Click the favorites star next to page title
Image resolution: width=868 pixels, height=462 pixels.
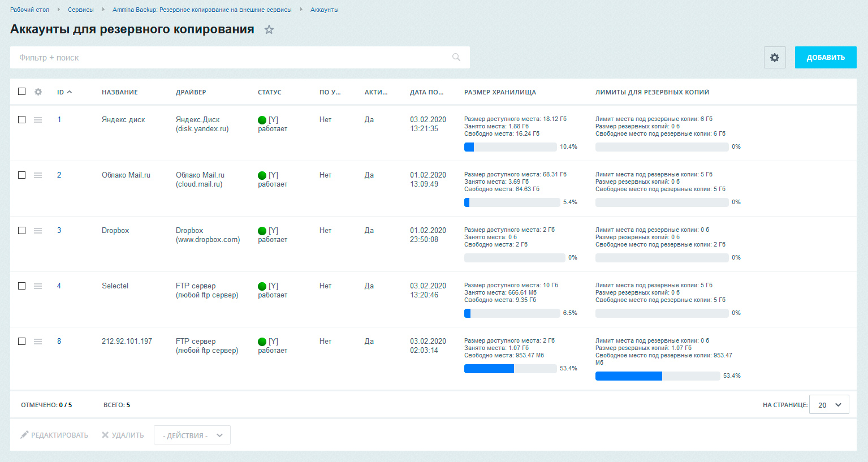(x=269, y=30)
